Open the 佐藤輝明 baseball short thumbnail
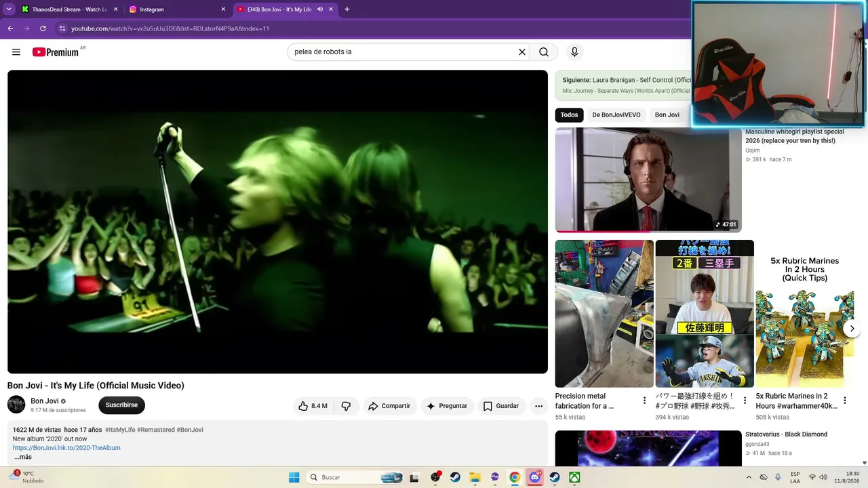 pos(705,314)
